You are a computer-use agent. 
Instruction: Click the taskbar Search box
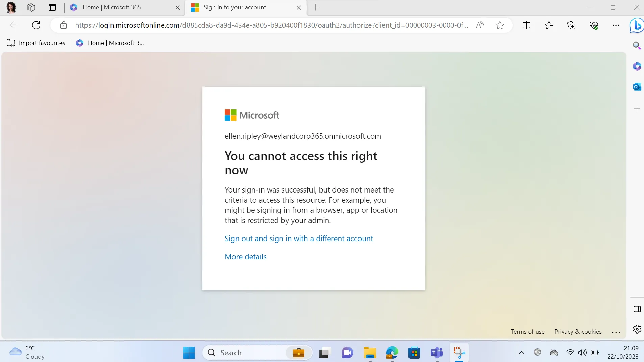pyautogui.click(x=257, y=353)
